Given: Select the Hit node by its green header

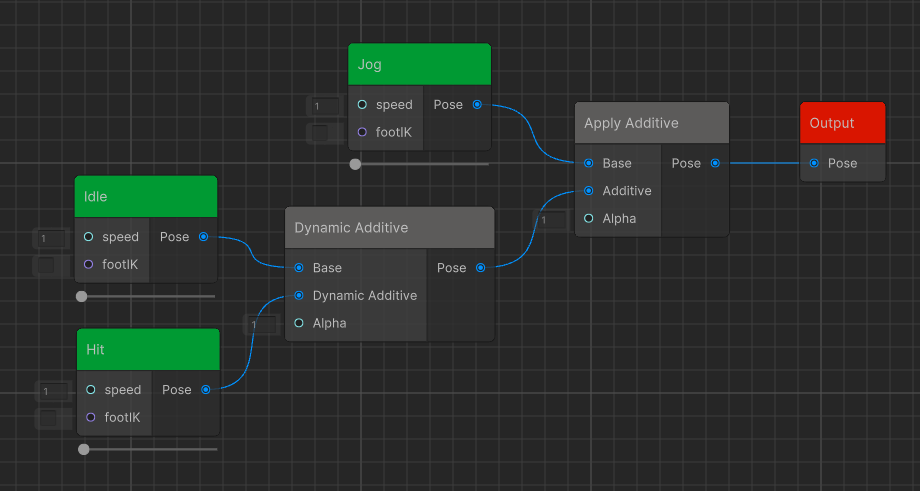Looking at the screenshot, I should pyautogui.click(x=148, y=350).
